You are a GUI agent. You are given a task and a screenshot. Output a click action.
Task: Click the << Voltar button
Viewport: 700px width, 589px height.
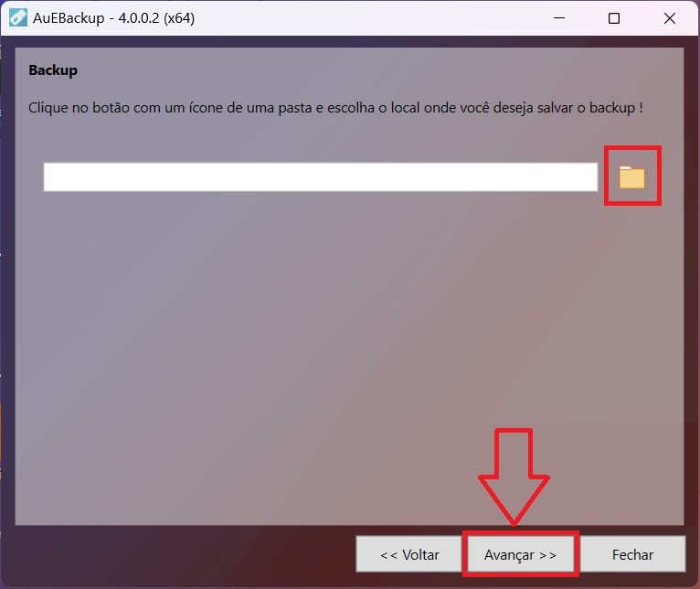click(x=408, y=554)
